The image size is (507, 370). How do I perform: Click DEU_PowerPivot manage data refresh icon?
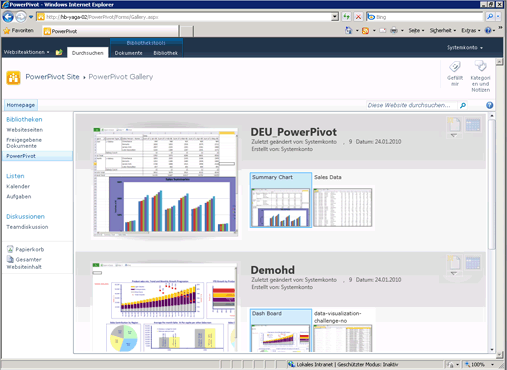click(473, 125)
